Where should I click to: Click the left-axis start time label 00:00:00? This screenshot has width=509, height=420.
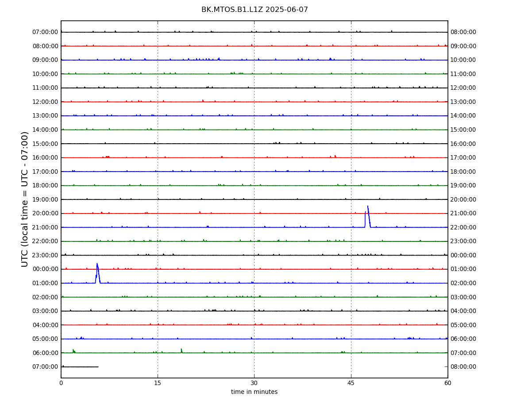point(46,269)
